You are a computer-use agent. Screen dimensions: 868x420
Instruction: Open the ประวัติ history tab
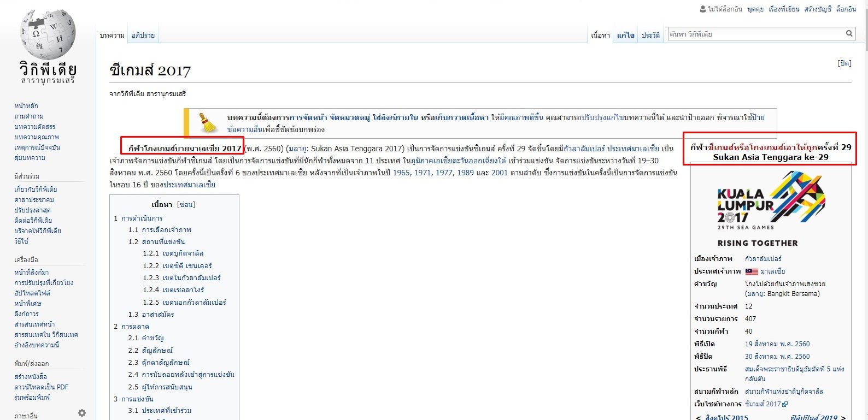(x=650, y=36)
